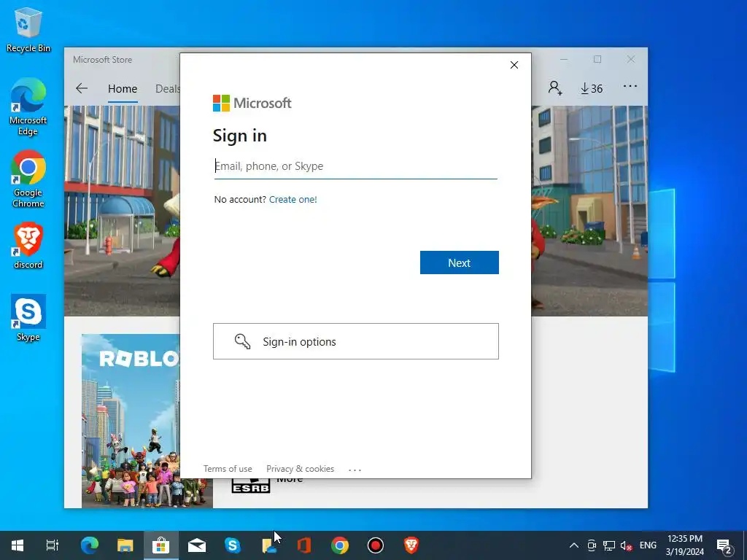This screenshot has height=560, width=747.
Task: Open the Office taskbar icon
Action: tap(304, 545)
